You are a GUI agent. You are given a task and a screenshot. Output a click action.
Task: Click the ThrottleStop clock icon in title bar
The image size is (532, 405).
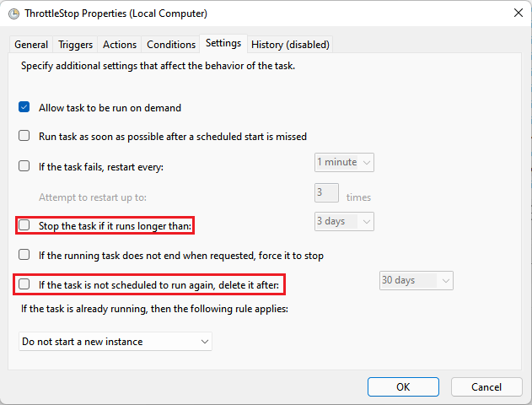[13, 13]
